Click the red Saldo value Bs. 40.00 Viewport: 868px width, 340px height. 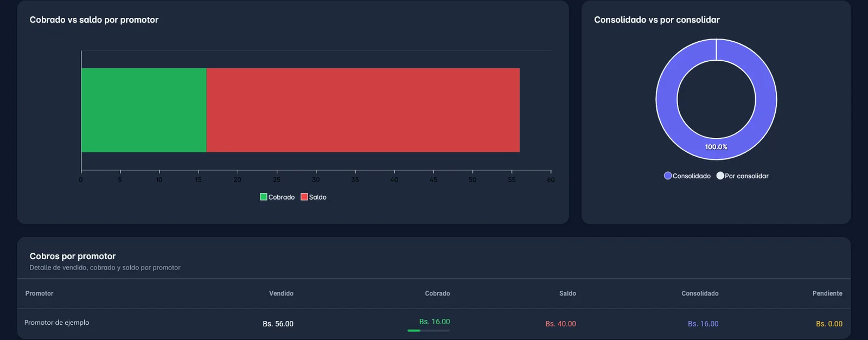[560, 324]
